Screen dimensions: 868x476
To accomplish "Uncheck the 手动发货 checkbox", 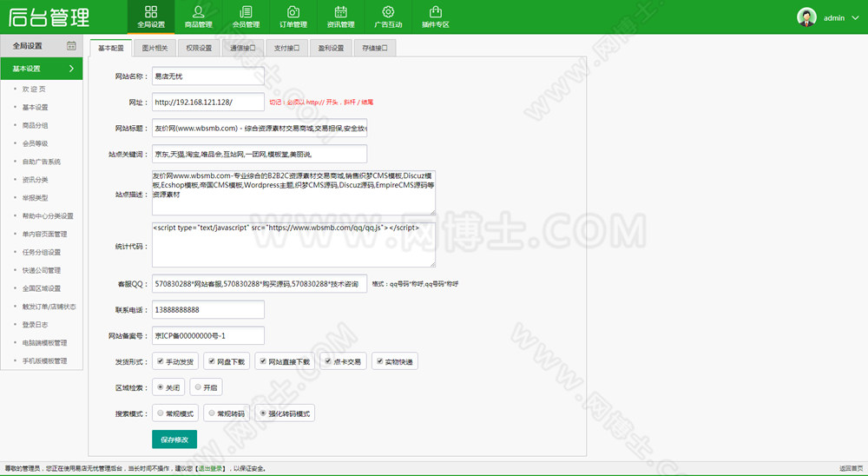I will coord(160,361).
